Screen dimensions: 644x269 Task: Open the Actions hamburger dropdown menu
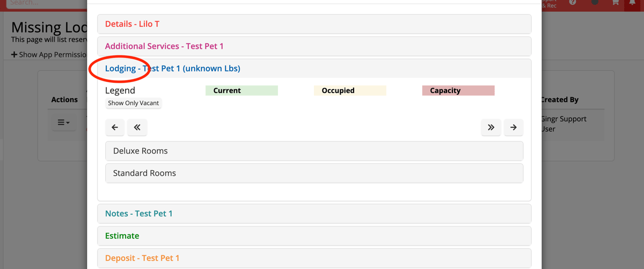(x=63, y=122)
